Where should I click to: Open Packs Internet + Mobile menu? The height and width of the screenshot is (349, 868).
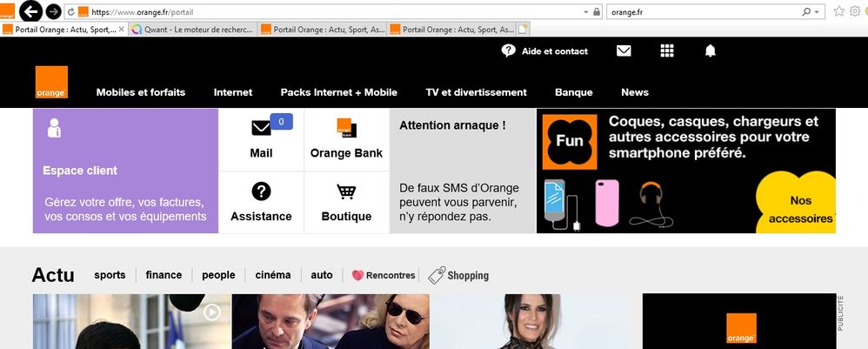click(339, 92)
